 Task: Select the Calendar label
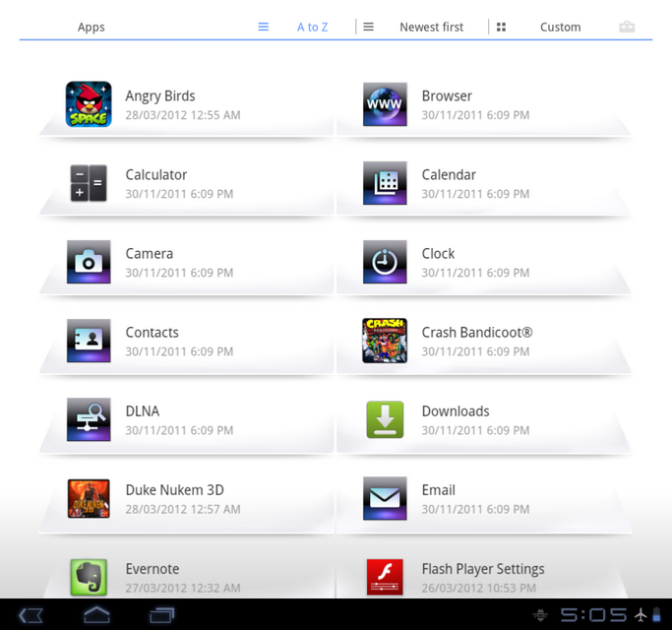pos(449,175)
